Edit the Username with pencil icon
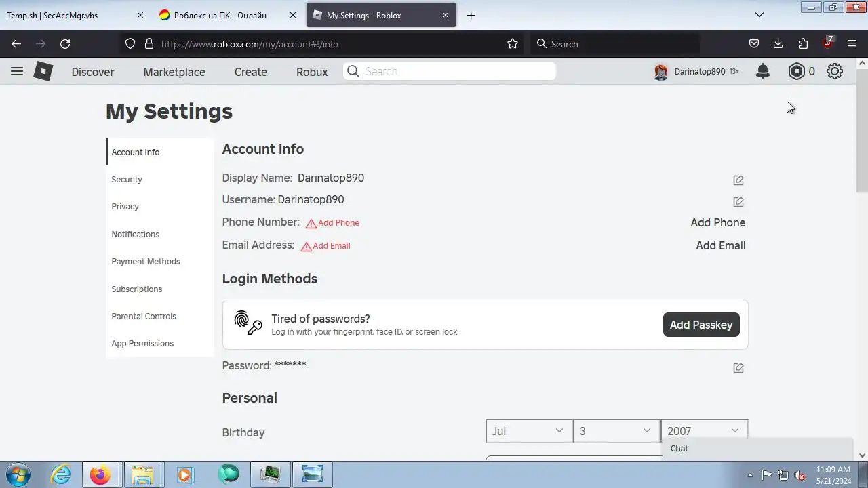Screen dimensions: 868x488 click(738, 202)
